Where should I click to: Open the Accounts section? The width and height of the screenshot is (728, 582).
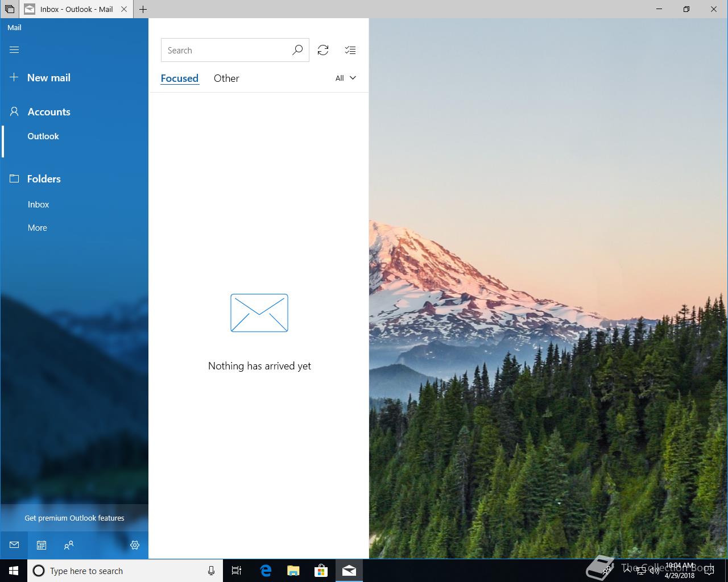point(40,112)
